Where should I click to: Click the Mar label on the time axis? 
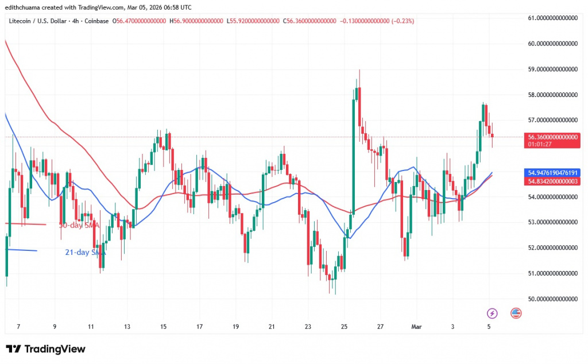click(x=416, y=327)
